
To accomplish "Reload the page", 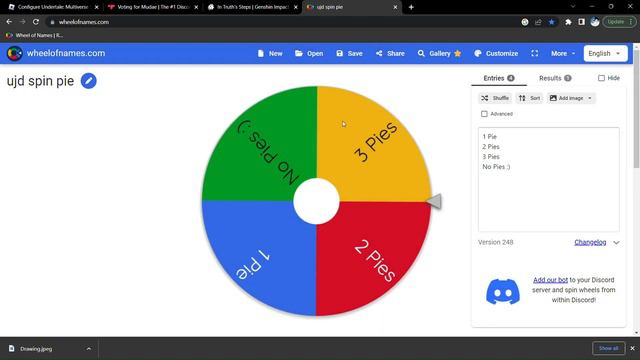I will point(36,22).
